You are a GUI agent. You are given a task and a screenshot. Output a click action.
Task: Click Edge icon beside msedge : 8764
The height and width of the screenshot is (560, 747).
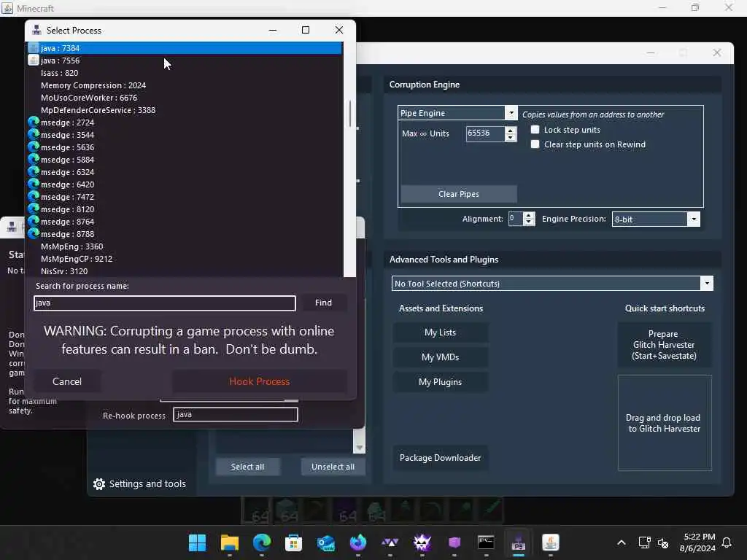click(34, 222)
